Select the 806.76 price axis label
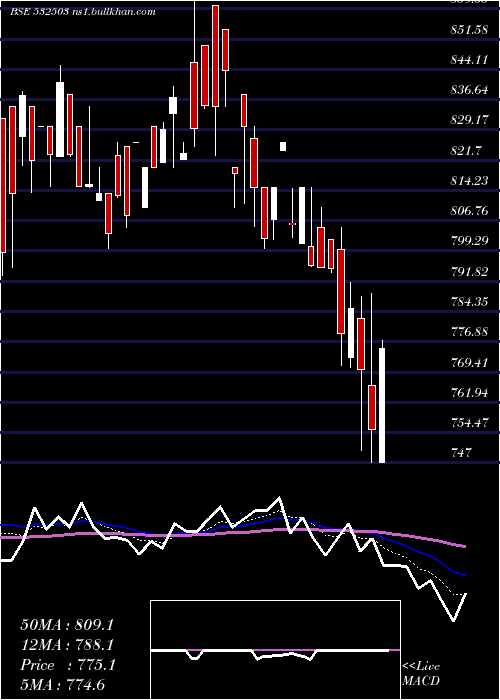 click(469, 211)
